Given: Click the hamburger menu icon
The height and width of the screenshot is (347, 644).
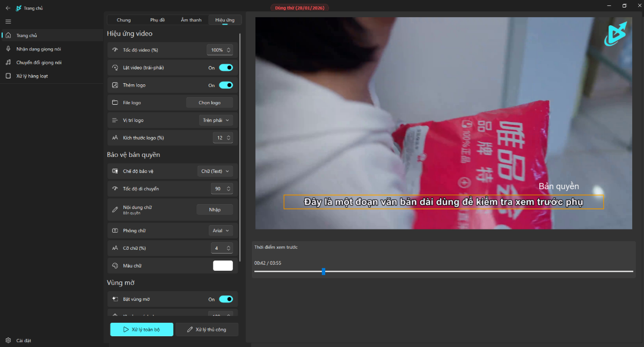Looking at the screenshot, I should coord(8,21).
